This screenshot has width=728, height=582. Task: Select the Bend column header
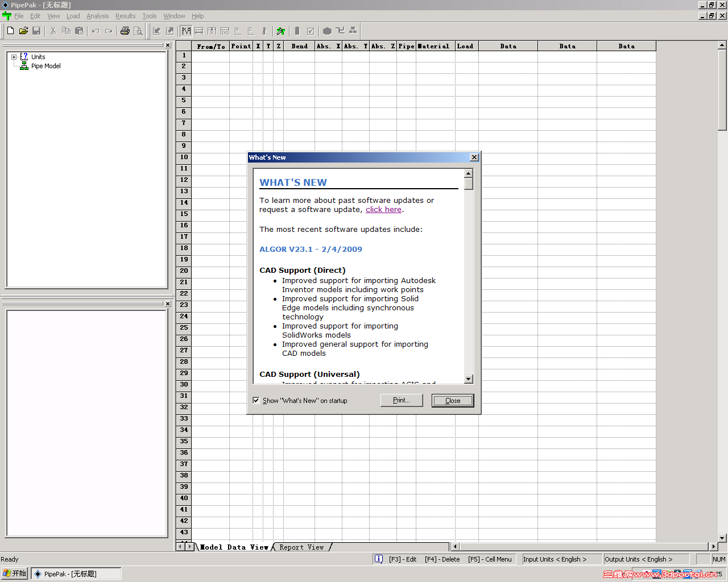point(299,46)
